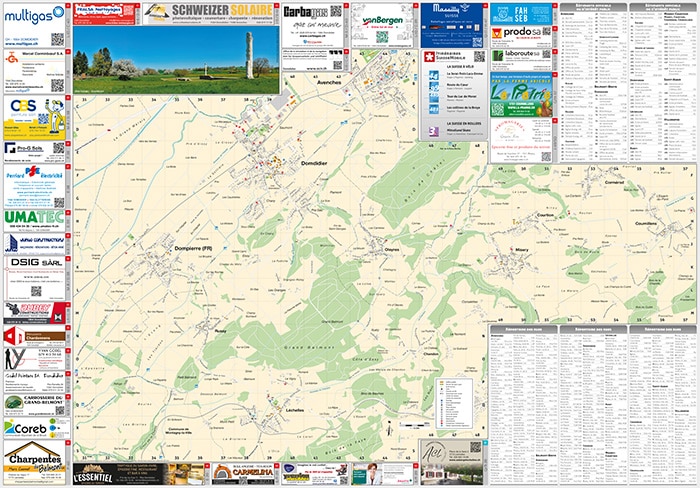Select the Charpentes house-roof logo ad
The height and width of the screenshot is (488, 700).
pyautogui.click(x=35, y=463)
